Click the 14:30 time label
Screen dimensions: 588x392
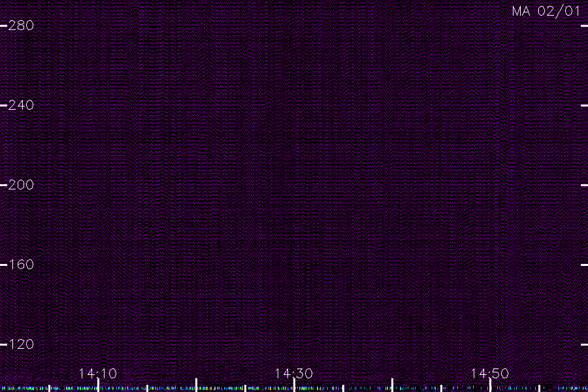click(x=293, y=373)
